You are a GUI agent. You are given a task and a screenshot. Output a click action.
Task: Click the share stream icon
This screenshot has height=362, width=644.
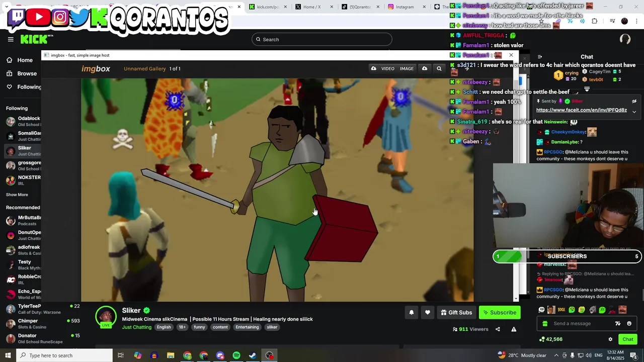point(498,329)
